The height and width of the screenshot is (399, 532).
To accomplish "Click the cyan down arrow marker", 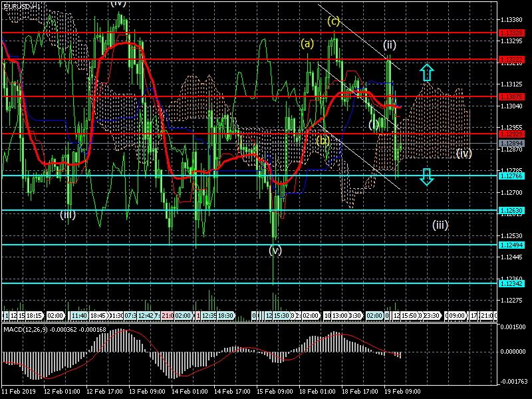I will click(426, 176).
